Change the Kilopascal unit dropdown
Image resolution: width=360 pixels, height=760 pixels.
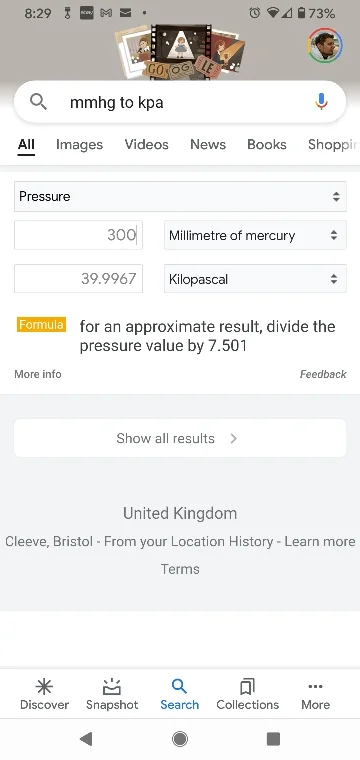click(255, 279)
